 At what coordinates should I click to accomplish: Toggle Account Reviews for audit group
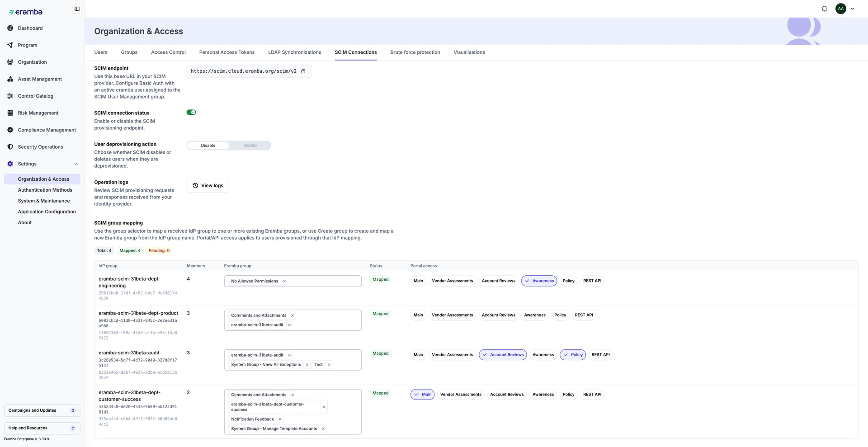(x=503, y=355)
